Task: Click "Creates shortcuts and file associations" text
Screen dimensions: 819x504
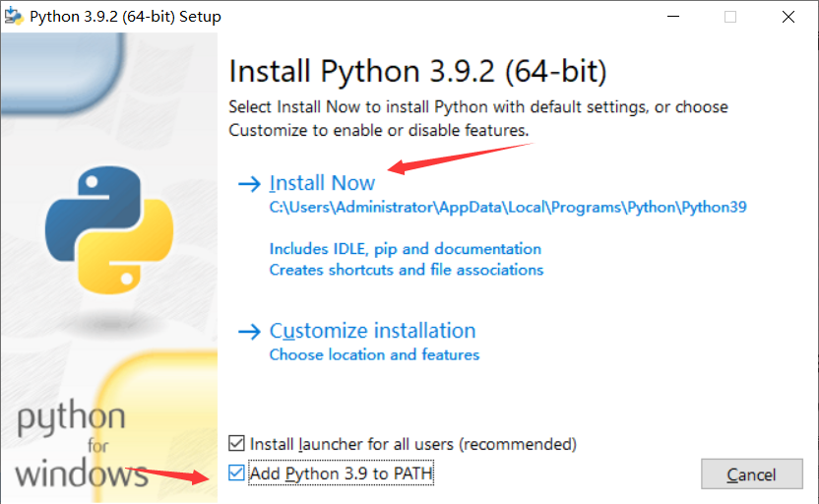Action: point(407,270)
